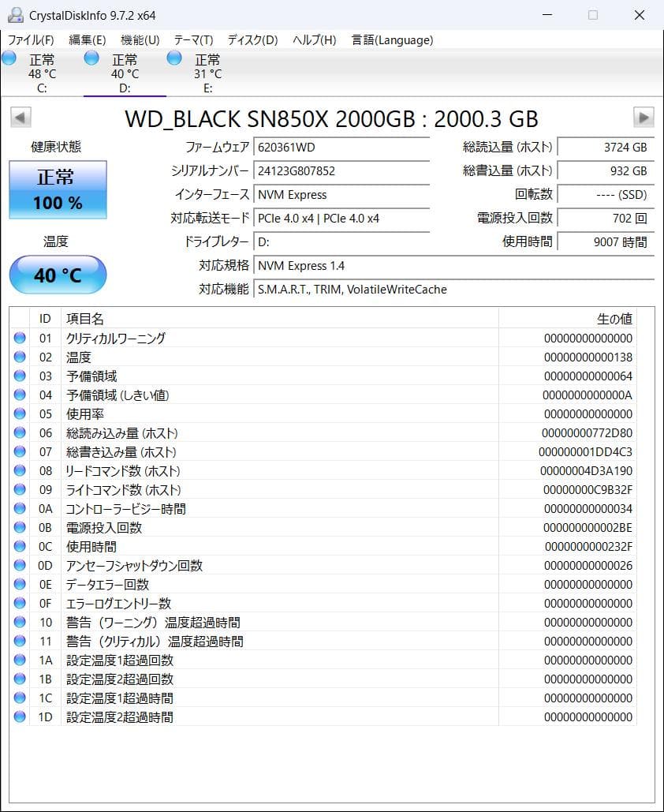This screenshot has height=812, width=664.
Task: Click status orb for ID 08 リードコマンド数
Action: (x=20, y=470)
